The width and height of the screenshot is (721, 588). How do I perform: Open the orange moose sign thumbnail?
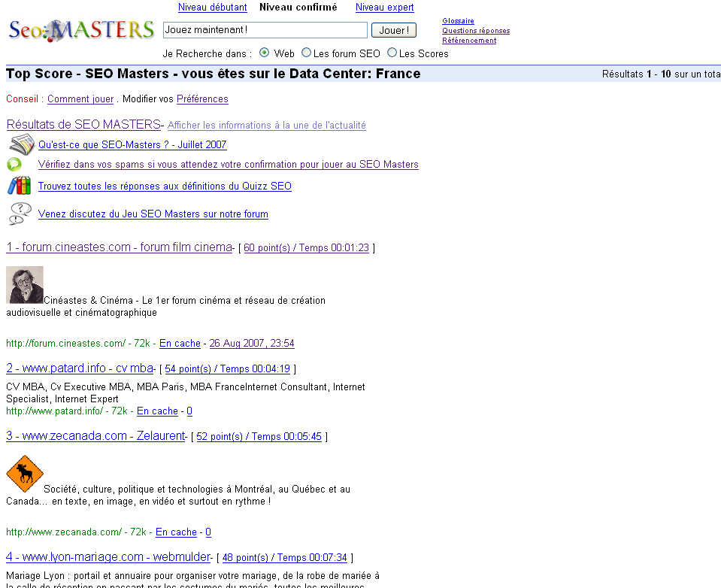[x=25, y=474]
